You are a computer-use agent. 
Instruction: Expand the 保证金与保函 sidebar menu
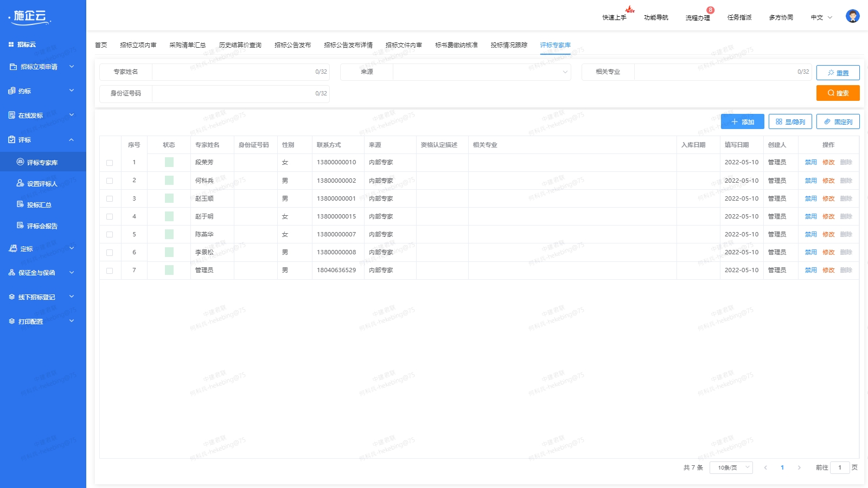coord(72,273)
